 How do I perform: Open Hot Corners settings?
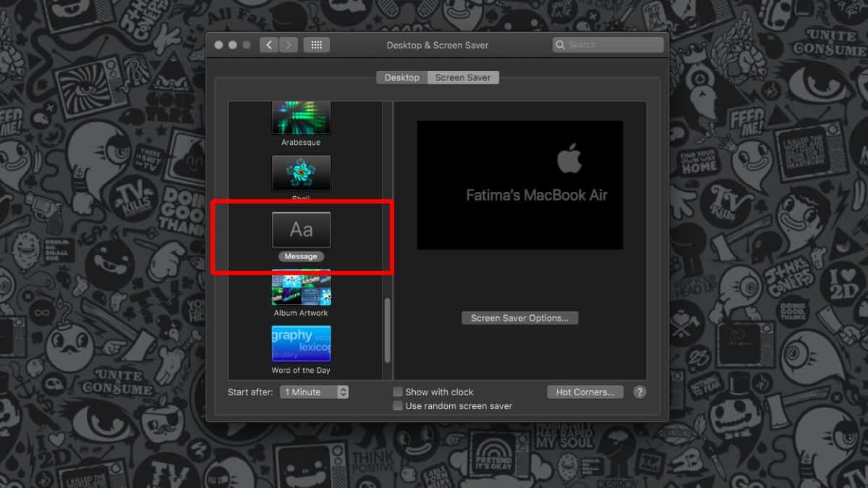[x=584, y=392]
